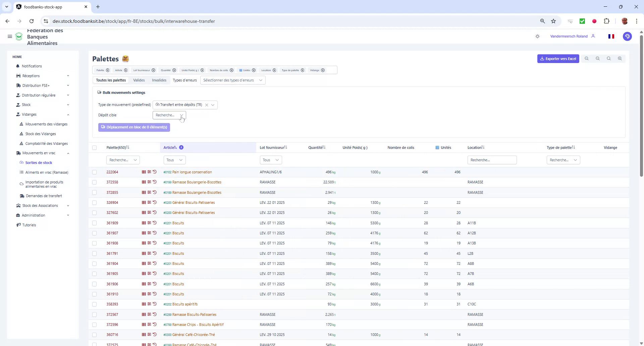Switch to the Valides tab

[139, 80]
